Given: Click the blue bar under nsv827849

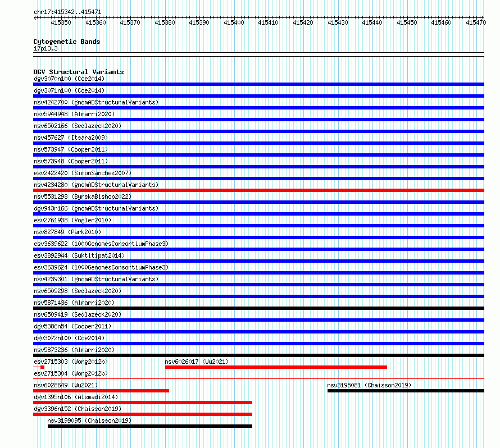Looking at the screenshot, I should [x=258, y=237].
